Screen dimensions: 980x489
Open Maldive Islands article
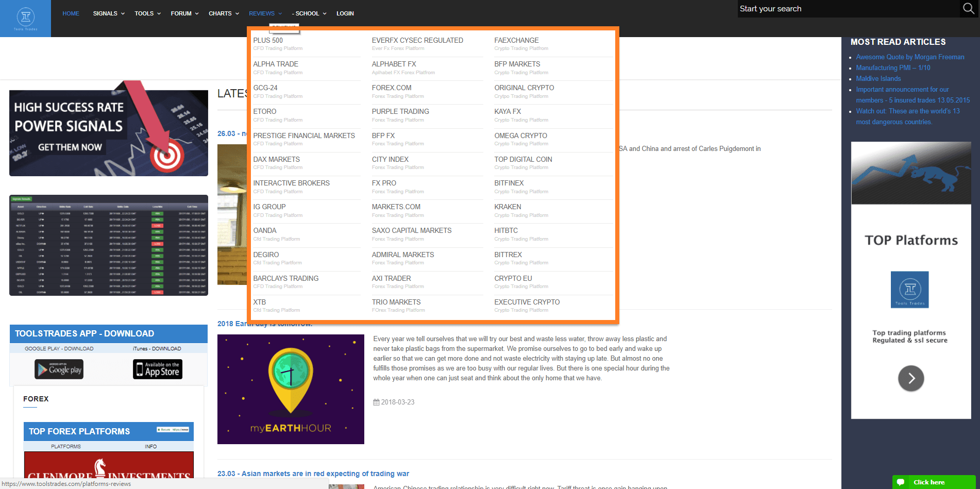pos(878,79)
